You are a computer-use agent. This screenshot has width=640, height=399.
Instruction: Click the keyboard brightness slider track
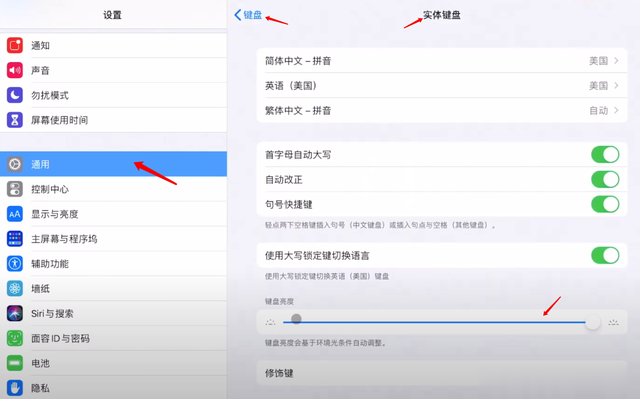pos(434,322)
